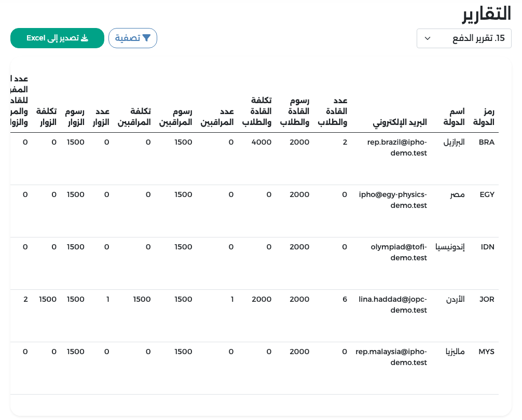Click the البريد الإلكتروني column header
Viewport: 522px width, 420px height.
tap(400, 122)
